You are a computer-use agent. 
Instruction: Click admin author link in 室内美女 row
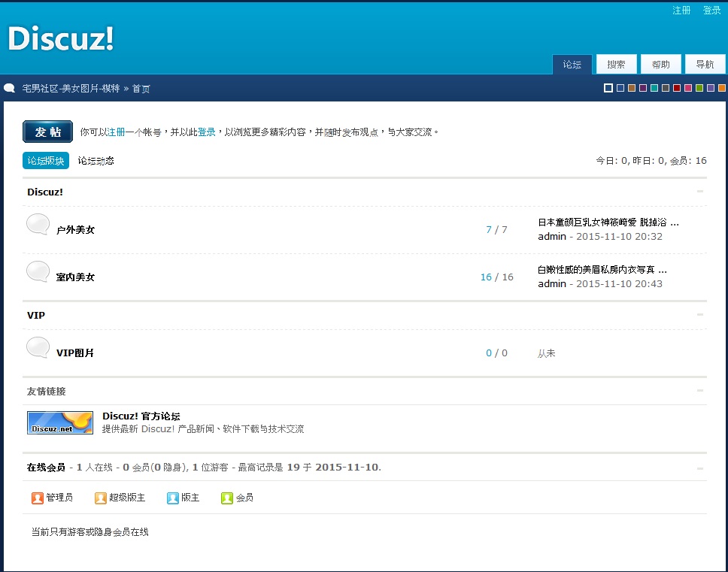pos(552,284)
